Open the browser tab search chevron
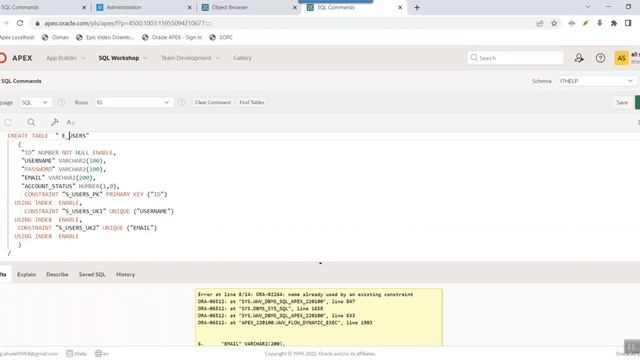 pyautogui.click(x=588, y=7)
